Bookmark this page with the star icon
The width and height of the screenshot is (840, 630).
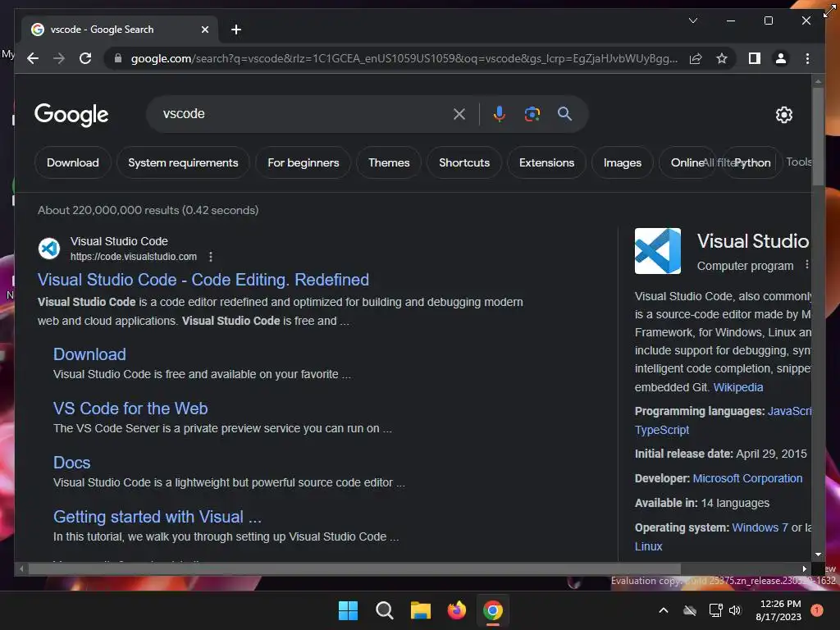coord(722,58)
